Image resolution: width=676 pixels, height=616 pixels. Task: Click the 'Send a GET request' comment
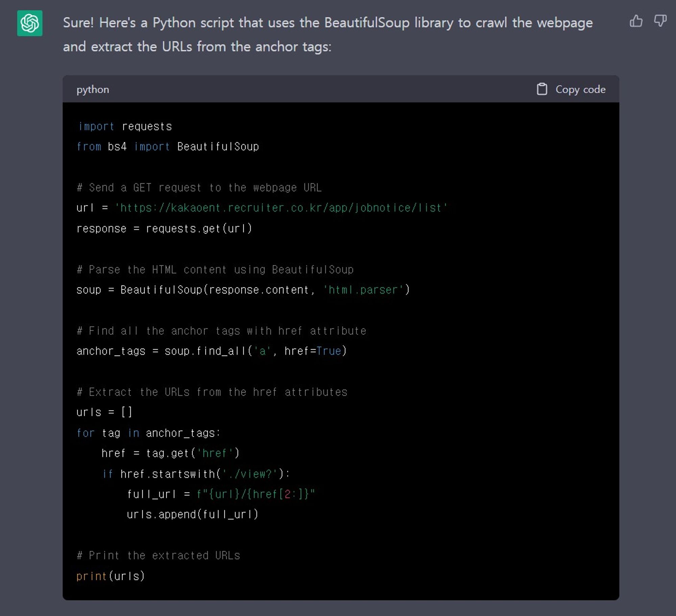tap(199, 188)
